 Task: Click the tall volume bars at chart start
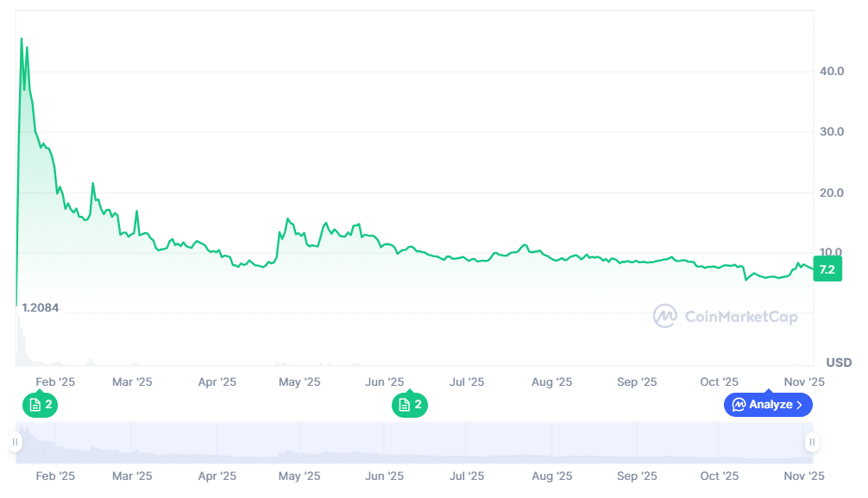[x=19, y=341]
